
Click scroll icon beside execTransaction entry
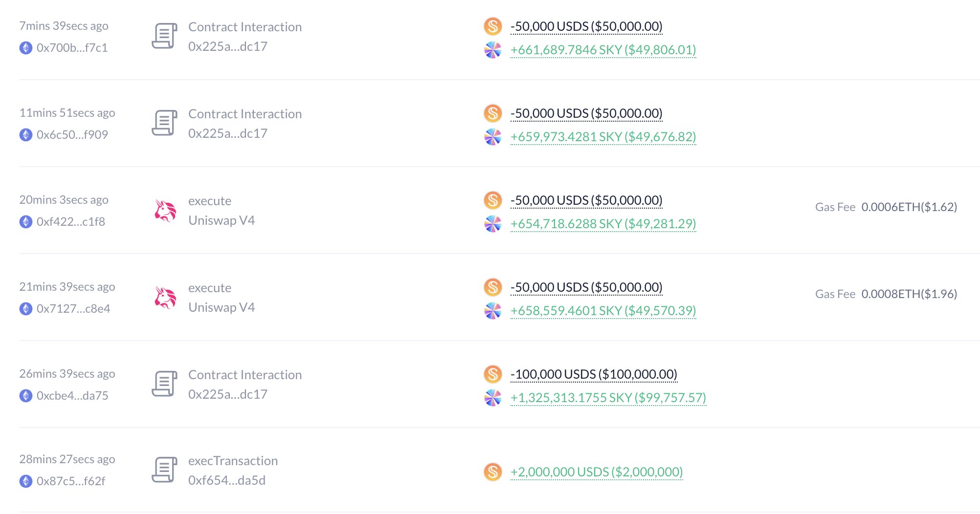tap(164, 470)
